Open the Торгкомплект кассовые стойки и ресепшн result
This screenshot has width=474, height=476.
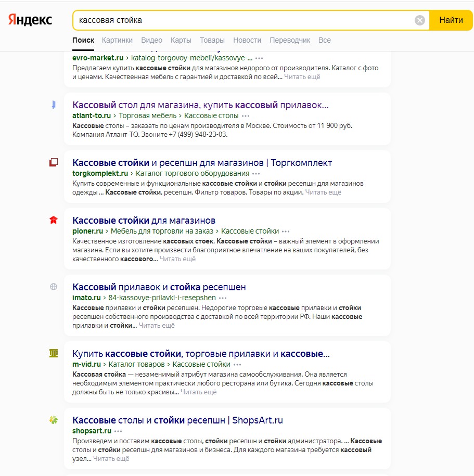(x=202, y=163)
